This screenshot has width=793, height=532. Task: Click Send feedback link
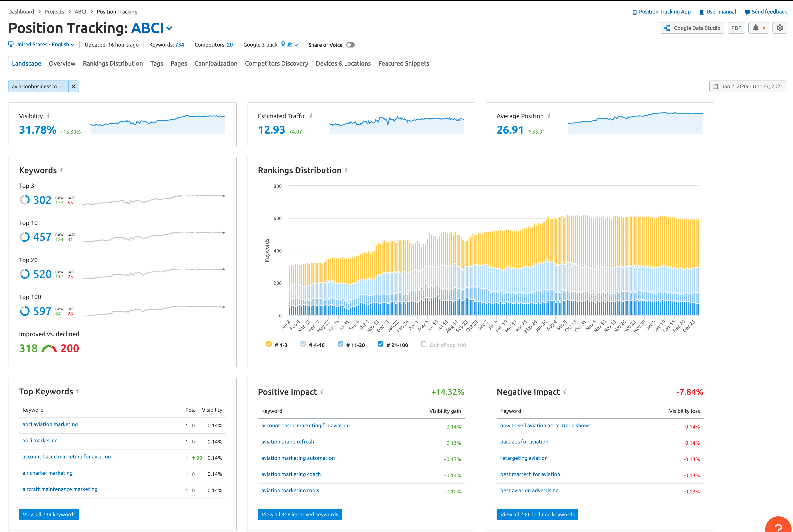[766, 12]
